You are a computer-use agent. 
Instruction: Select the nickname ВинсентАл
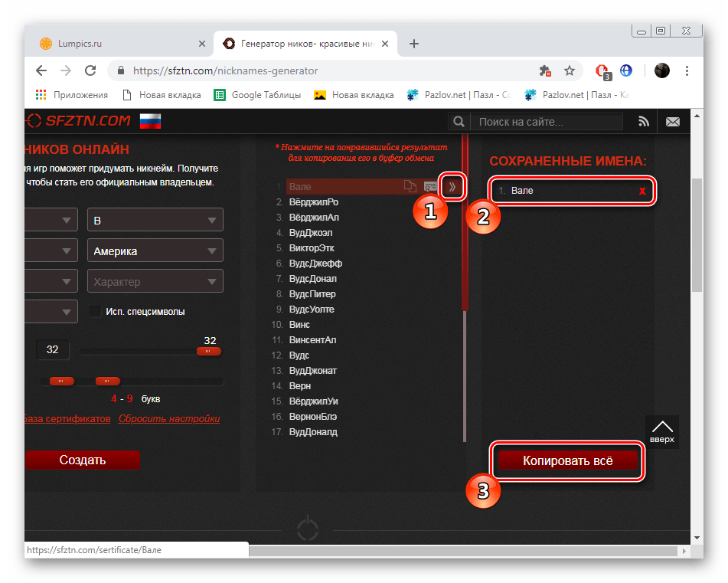point(312,340)
